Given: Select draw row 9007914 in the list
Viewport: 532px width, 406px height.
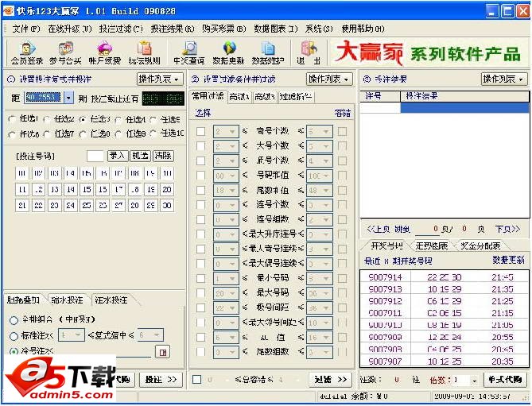Looking at the screenshot, I should [444, 277].
